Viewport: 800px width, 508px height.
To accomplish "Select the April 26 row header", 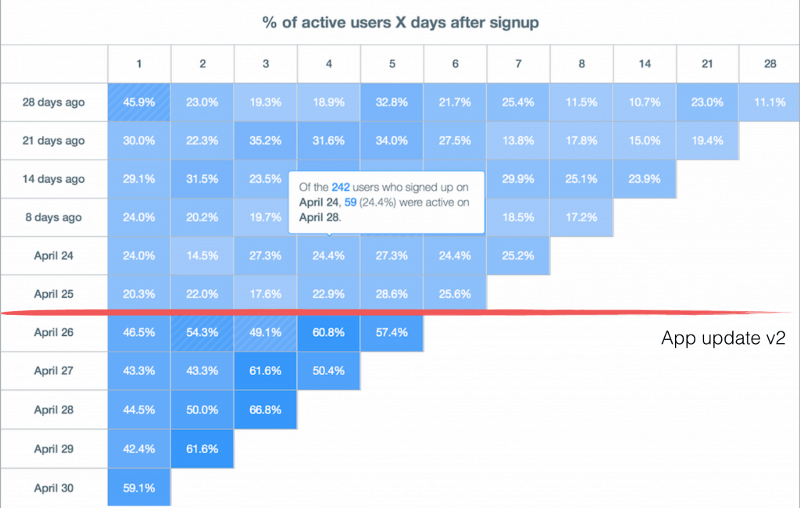I will (x=54, y=332).
